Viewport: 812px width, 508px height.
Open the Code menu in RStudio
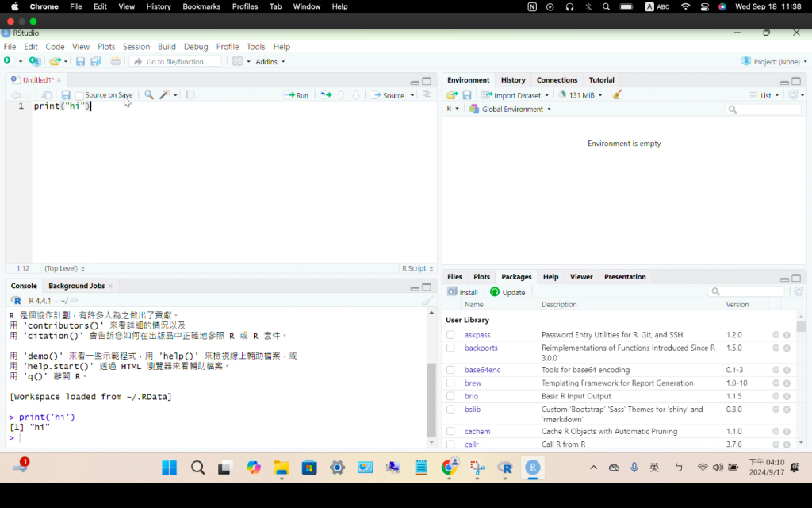(55, 47)
